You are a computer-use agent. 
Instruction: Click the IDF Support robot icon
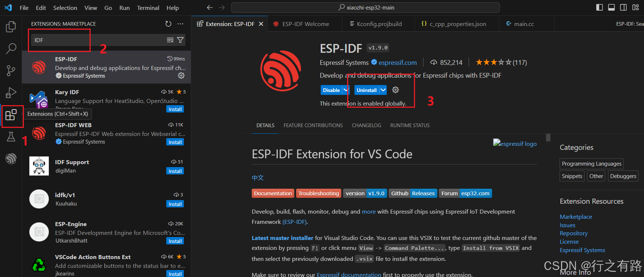coord(39,166)
